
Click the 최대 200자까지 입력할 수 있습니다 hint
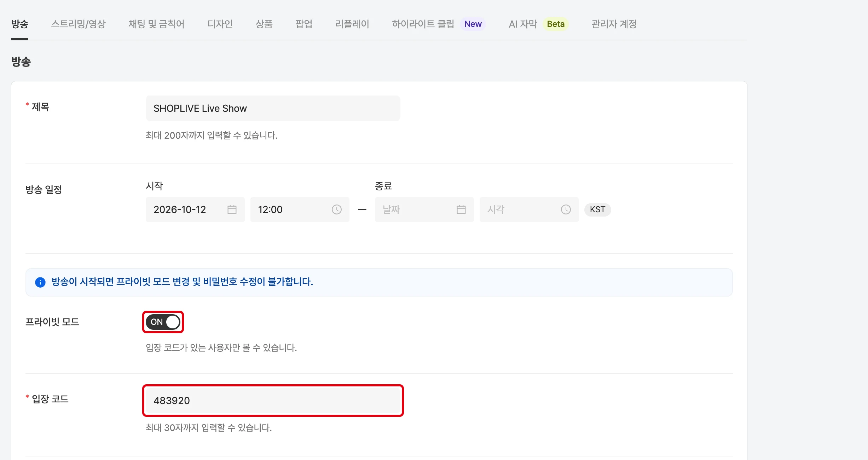[x=212, y=136]
